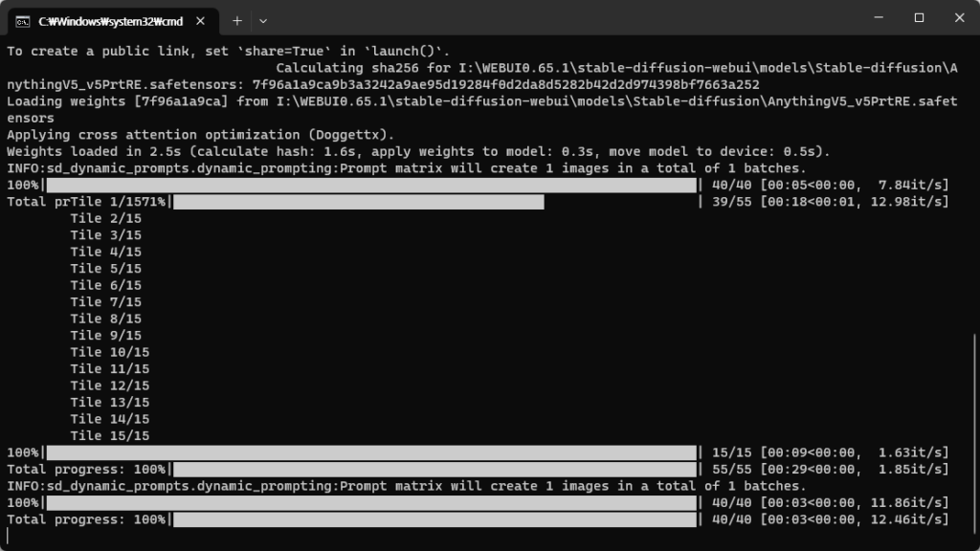Click the cmd terminal icon in the tab
The height and width of the screenshot is (551, 980).
click(x=23, y=22)
